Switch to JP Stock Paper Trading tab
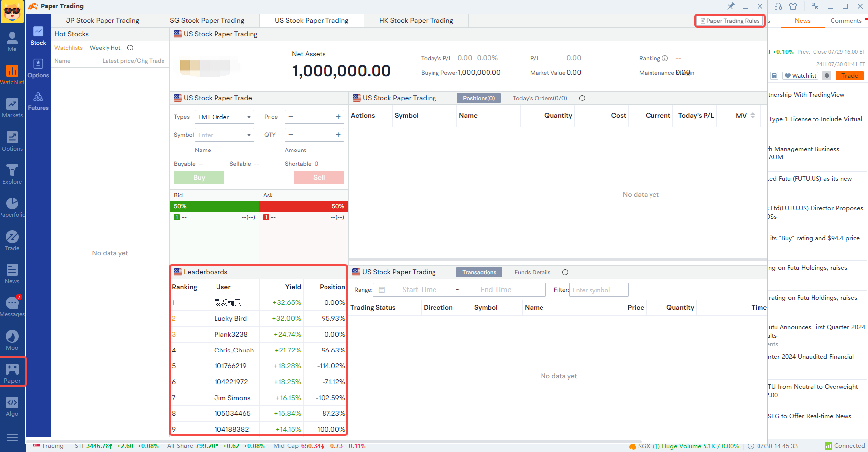Screen dimensions: 868x452 (103, 21)
